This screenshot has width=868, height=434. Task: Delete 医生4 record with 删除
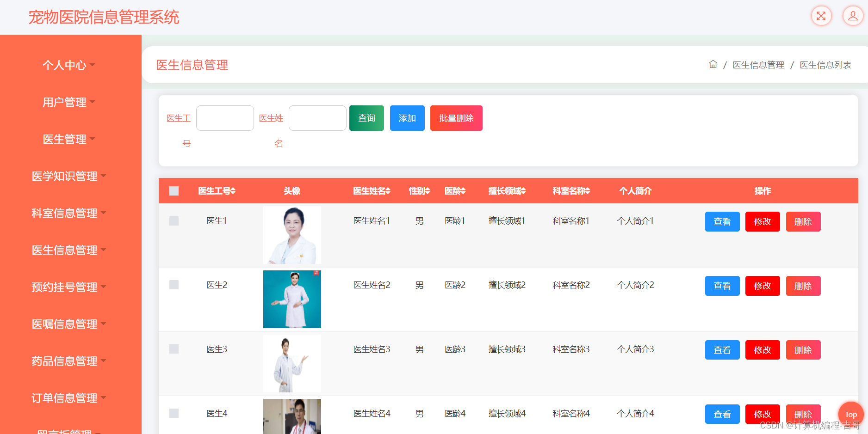click(803, 414)
